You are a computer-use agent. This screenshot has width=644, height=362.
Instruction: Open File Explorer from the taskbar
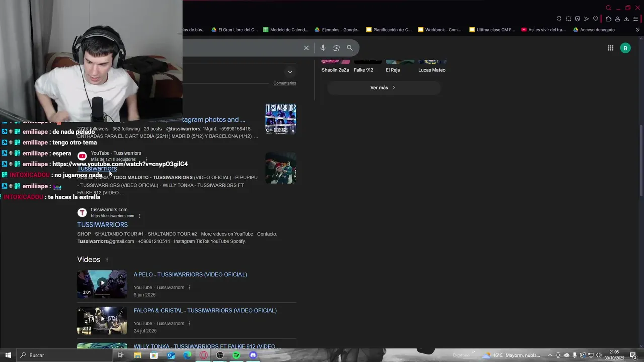[x=137, y=355]
